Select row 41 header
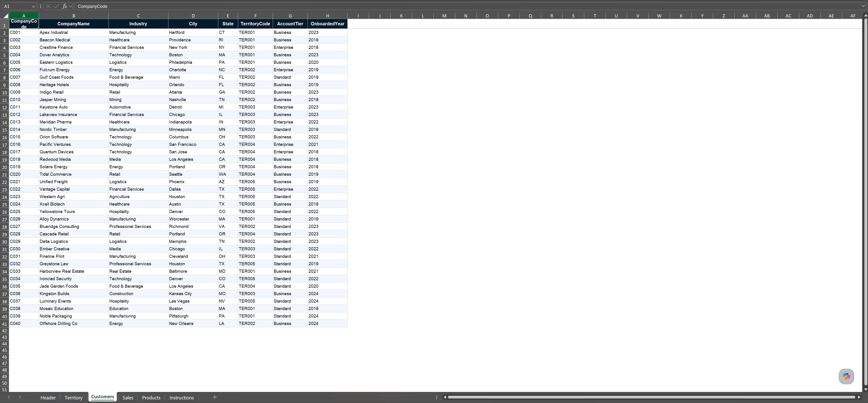Screen dimensions: 868x403 4,324
